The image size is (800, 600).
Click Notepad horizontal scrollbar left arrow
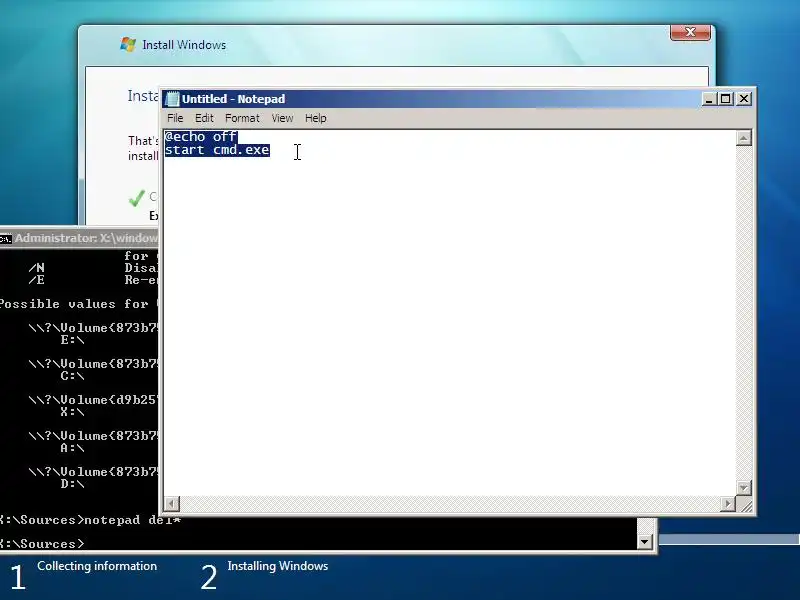click(x=171, y=504)
